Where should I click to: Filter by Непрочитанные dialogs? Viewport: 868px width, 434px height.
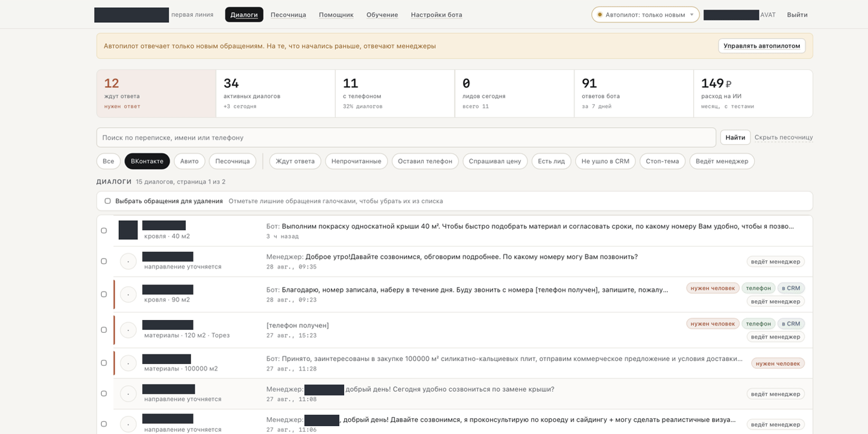click(x=356, y=161)
